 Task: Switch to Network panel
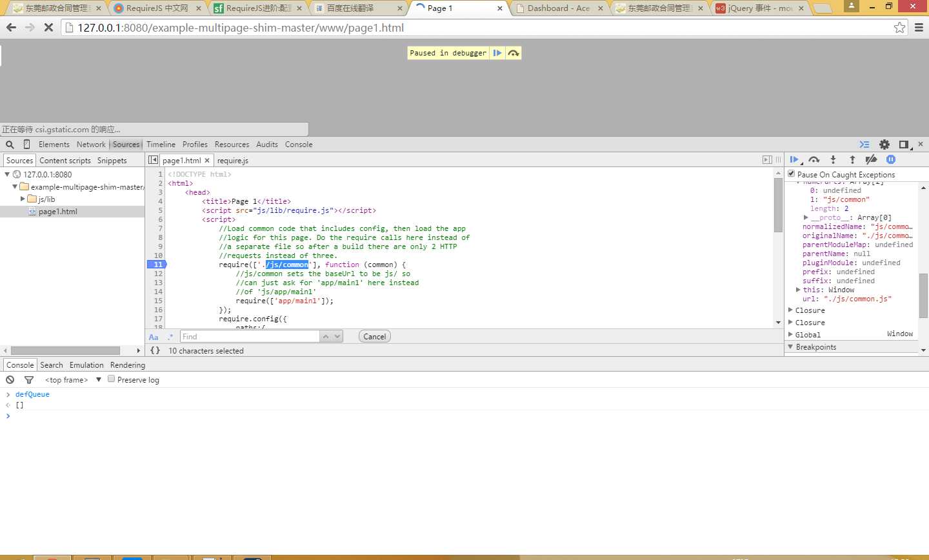tap(91, 145)
